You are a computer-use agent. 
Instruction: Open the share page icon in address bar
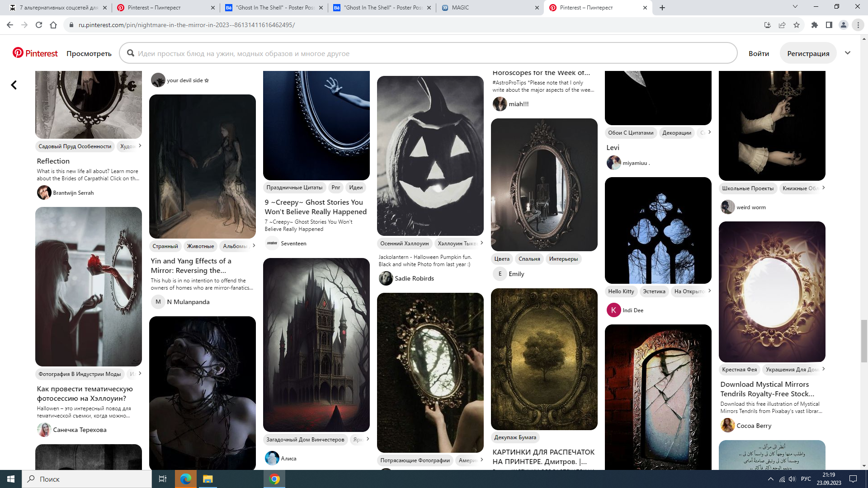782,25
